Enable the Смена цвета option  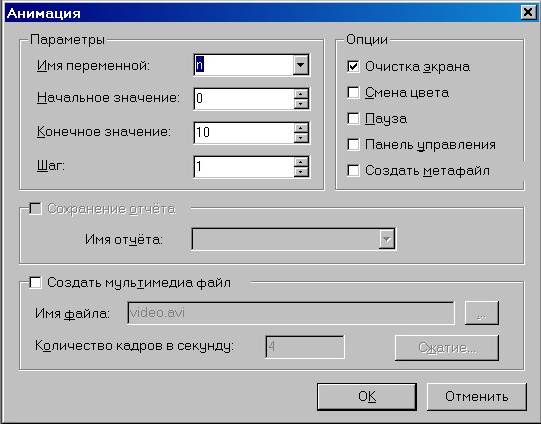coord(353,92)
